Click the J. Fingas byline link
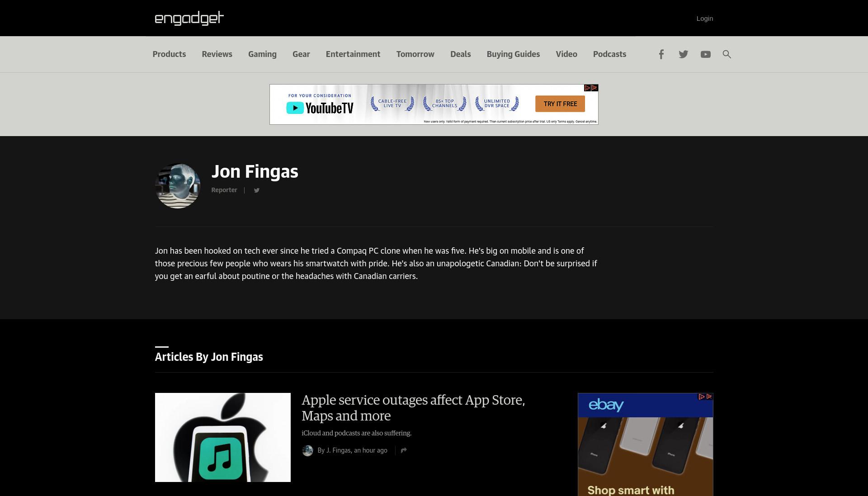The height and width of the screenshot is (496, 868). [338, 450]
